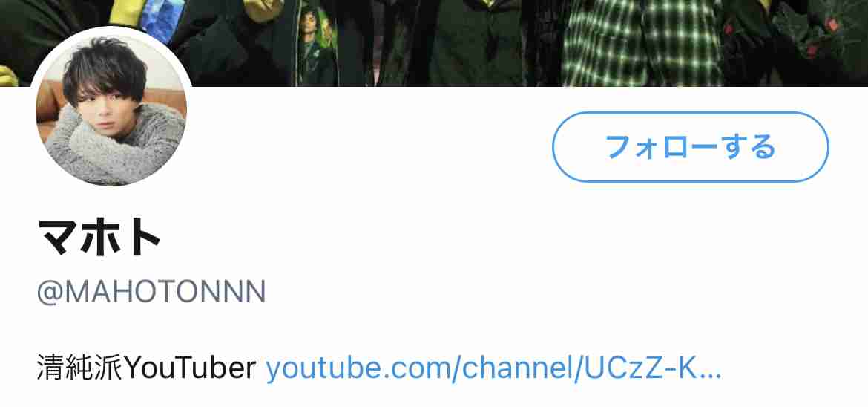The height and width of the screenshot is (407, 868).
Task: Tap the dark green coat in banner center
Action: coord(476,45)
